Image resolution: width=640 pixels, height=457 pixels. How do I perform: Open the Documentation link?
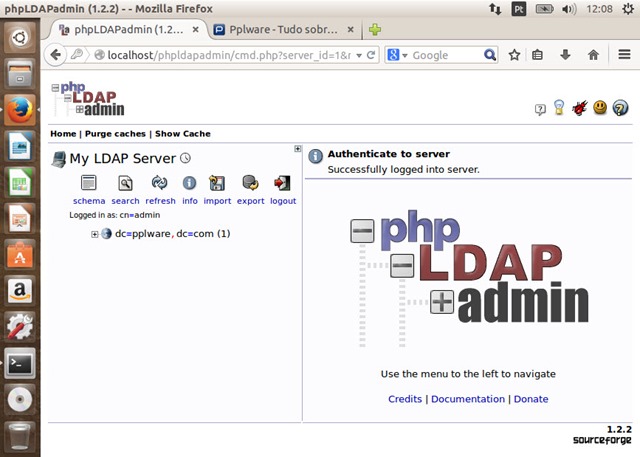tap(467, 399)
